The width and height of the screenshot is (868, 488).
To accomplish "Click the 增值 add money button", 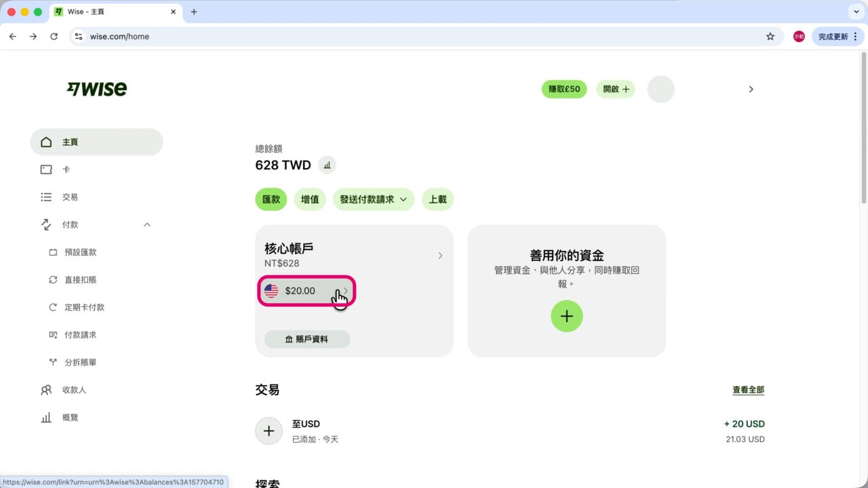I will click(310, 199).
